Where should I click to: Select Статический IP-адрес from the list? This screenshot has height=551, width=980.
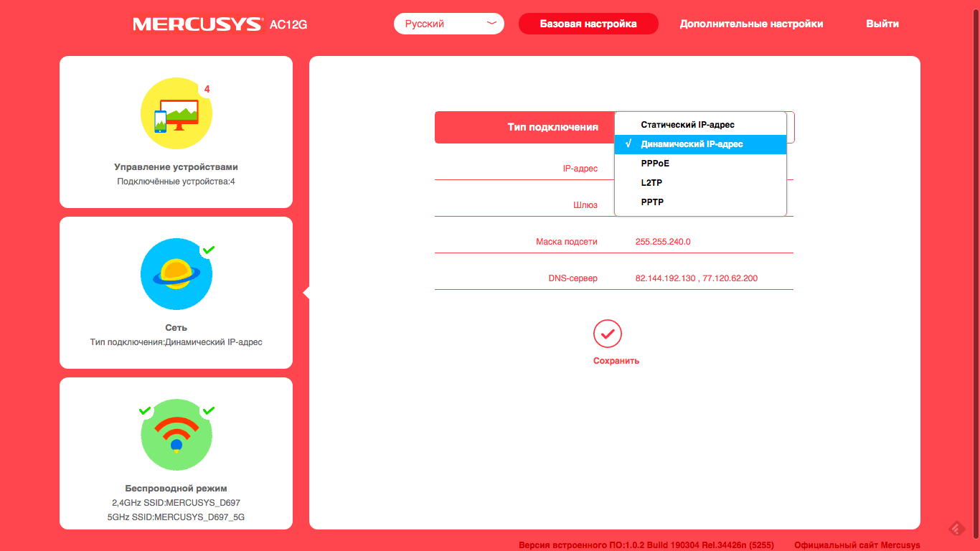pyautogui.click(x=687, y=125)
